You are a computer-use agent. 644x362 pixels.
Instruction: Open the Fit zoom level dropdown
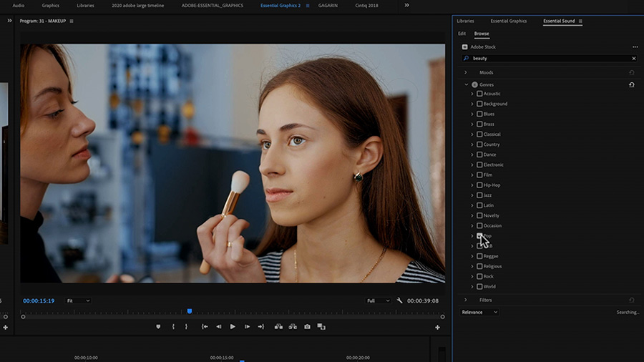coord(78,300)
